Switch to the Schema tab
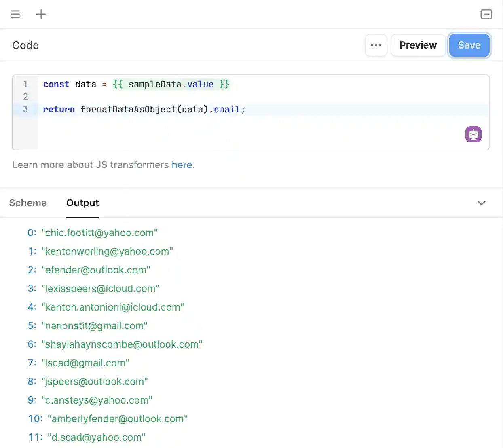The height and width of the screenshot is (448, 503). tap(28, 203)
